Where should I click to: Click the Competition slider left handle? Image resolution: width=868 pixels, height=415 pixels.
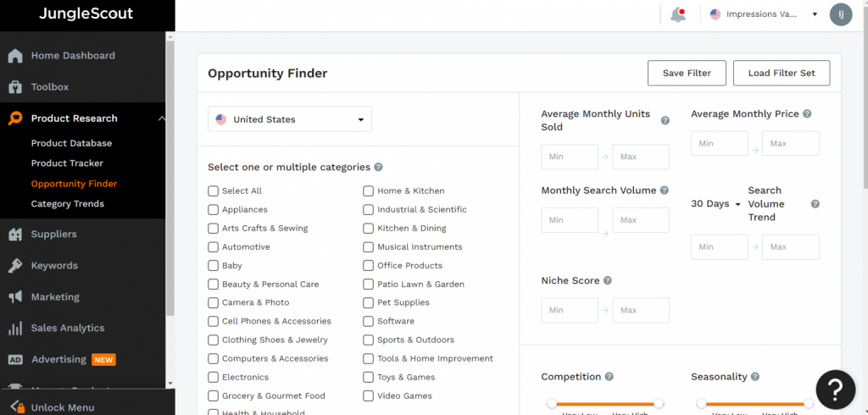552,403
